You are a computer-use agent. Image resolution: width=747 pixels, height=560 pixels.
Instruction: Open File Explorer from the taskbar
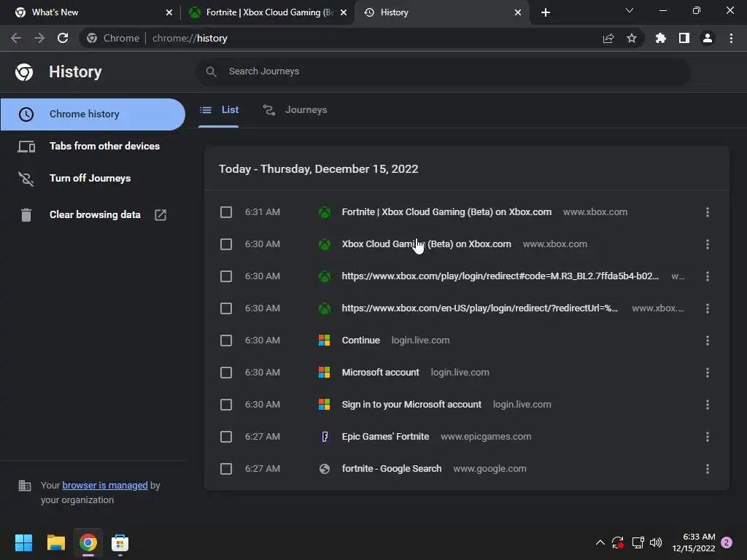click(x=55, y=542)
